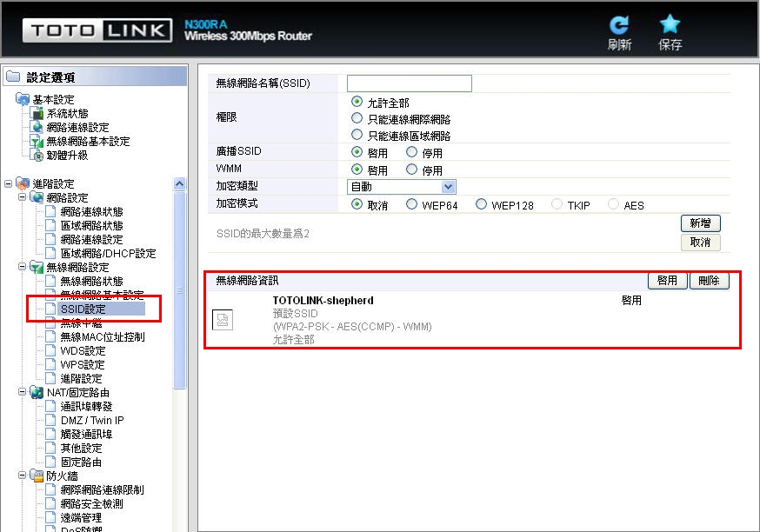Select the 允許全部 permission radio button
Image resolution: width=760 pixels, height=532 pixels.
[357, 102]
